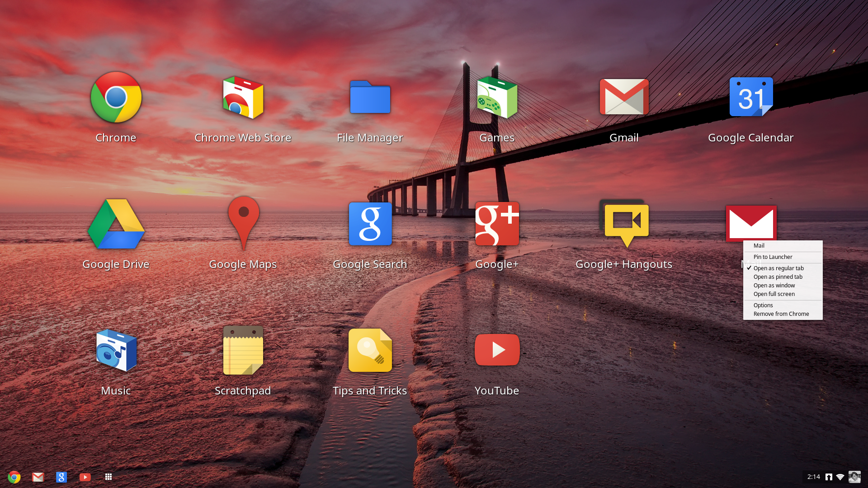Click Remove from Chrome menu entry
Image resolution: width=868 pixels, height=488 pixels.
pos(781,314)
